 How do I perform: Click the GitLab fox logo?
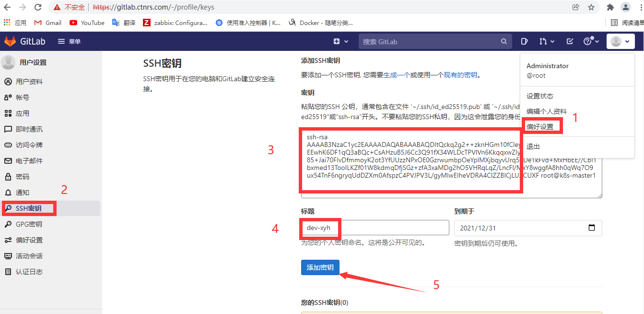10,41
